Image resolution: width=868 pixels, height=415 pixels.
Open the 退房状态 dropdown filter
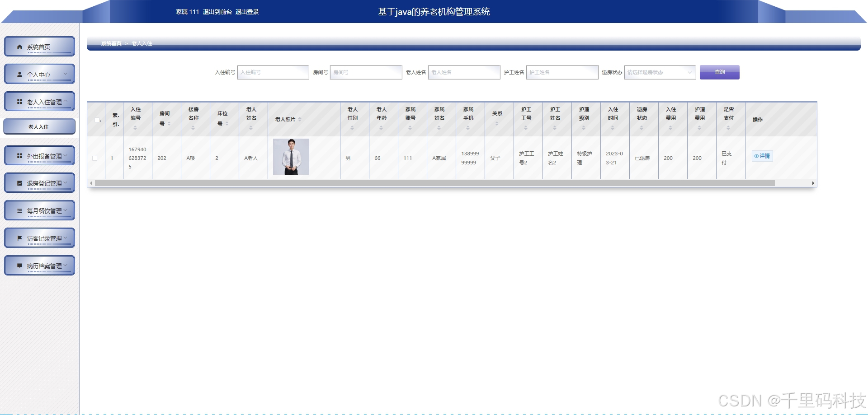660,72
